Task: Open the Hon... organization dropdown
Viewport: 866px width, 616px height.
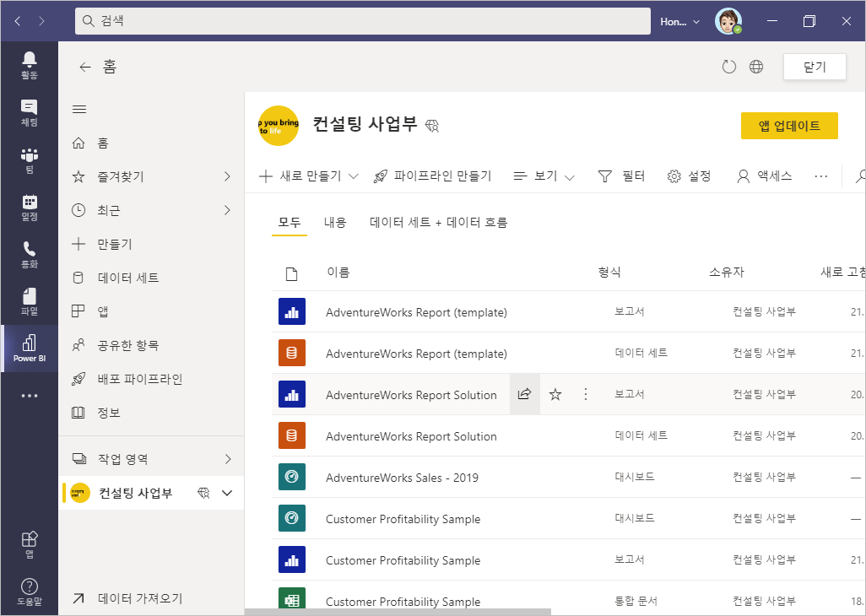Action: 679,22
